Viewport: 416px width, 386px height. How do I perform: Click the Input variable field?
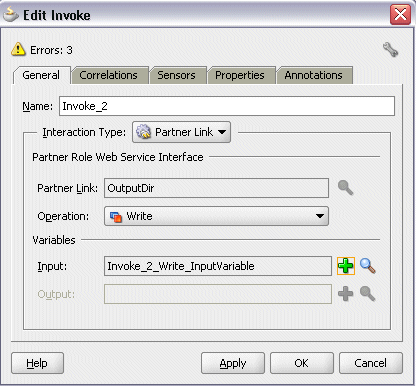click(218, 266)
